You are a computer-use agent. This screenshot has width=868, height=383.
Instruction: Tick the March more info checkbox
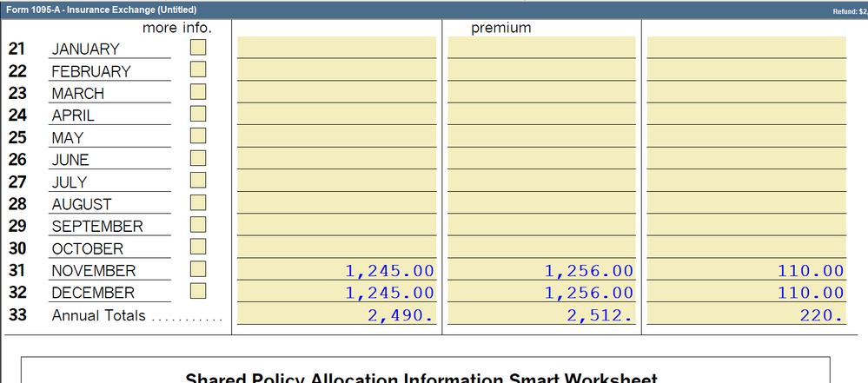(198, 91)
